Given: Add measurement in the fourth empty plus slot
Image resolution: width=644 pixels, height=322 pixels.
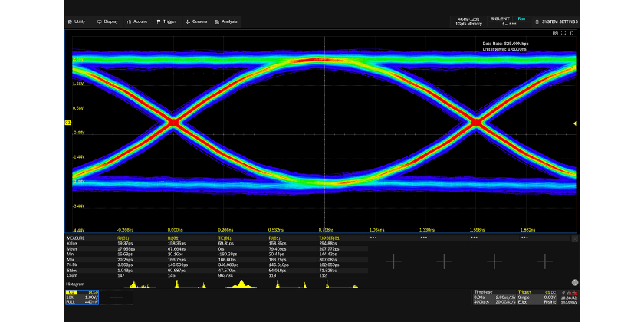Looking at the screenshot, I should click(545, 261).
